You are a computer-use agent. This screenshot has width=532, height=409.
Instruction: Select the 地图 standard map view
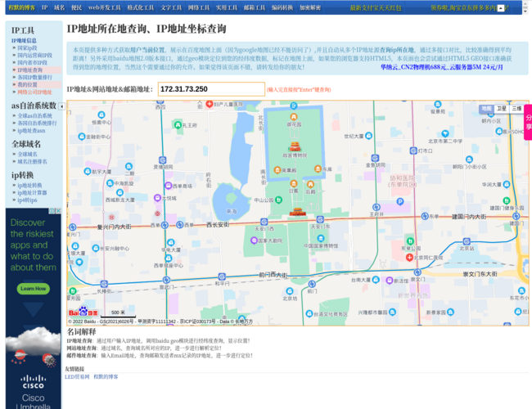(x=486, y=108)
